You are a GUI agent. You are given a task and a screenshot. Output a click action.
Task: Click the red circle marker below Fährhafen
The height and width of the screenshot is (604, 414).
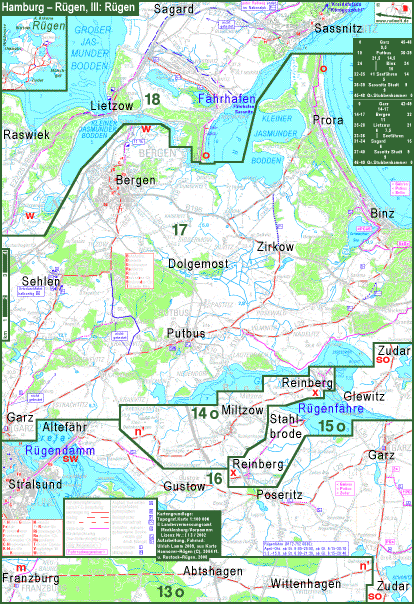click(x=206, y=155)
